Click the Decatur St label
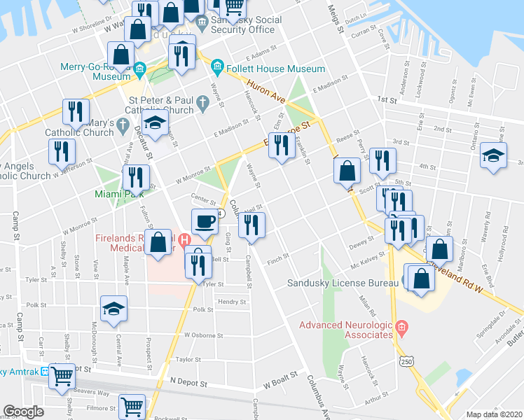 144,143
